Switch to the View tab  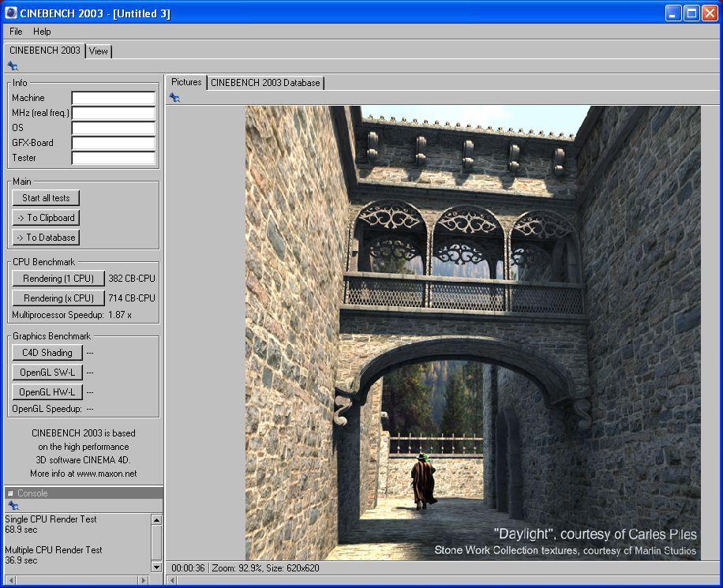pos(98,51)
